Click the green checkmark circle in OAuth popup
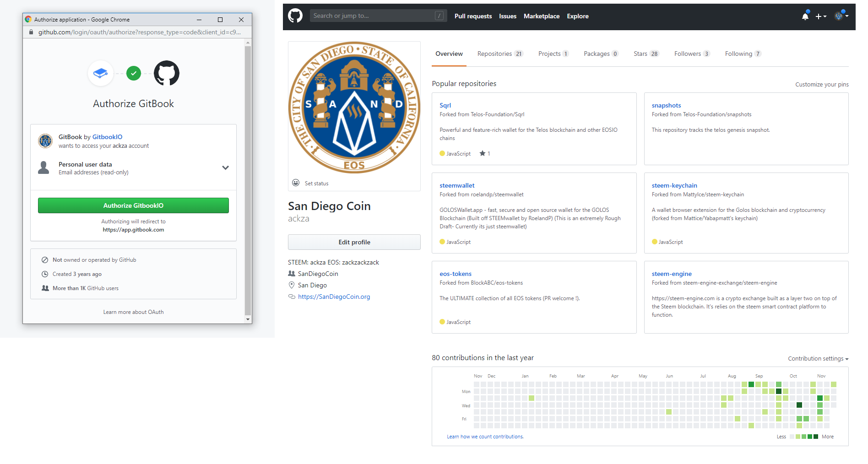 [134, 73]
